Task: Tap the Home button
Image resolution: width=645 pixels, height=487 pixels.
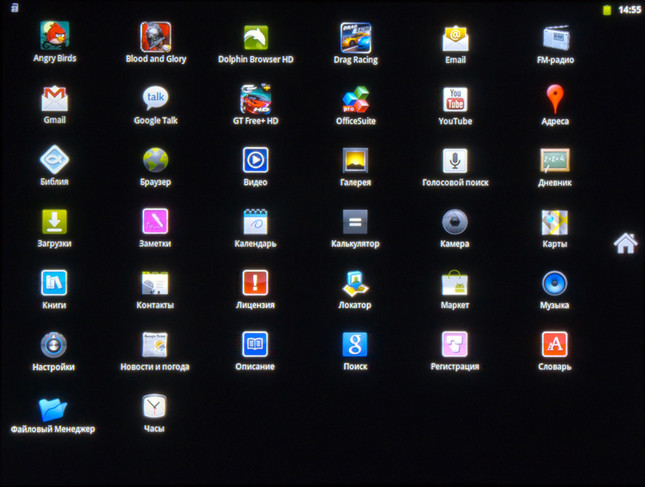Action: tap(626, 243)
